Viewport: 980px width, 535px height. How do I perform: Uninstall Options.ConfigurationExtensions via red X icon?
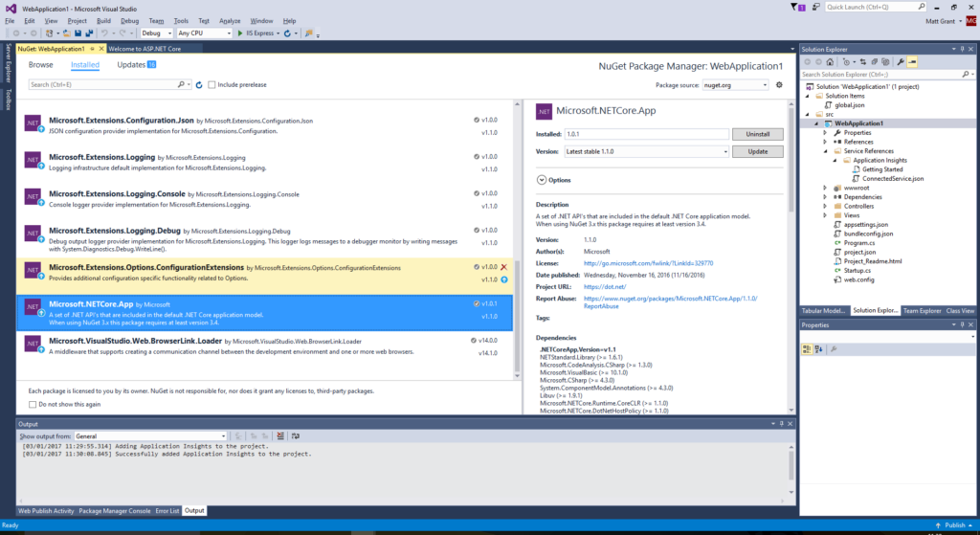[503, 267]
